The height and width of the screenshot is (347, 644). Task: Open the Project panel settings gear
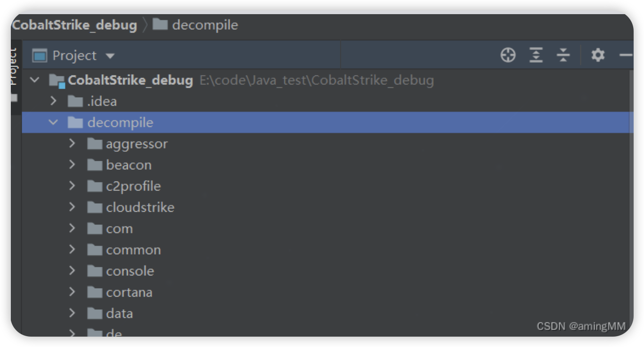598,55
